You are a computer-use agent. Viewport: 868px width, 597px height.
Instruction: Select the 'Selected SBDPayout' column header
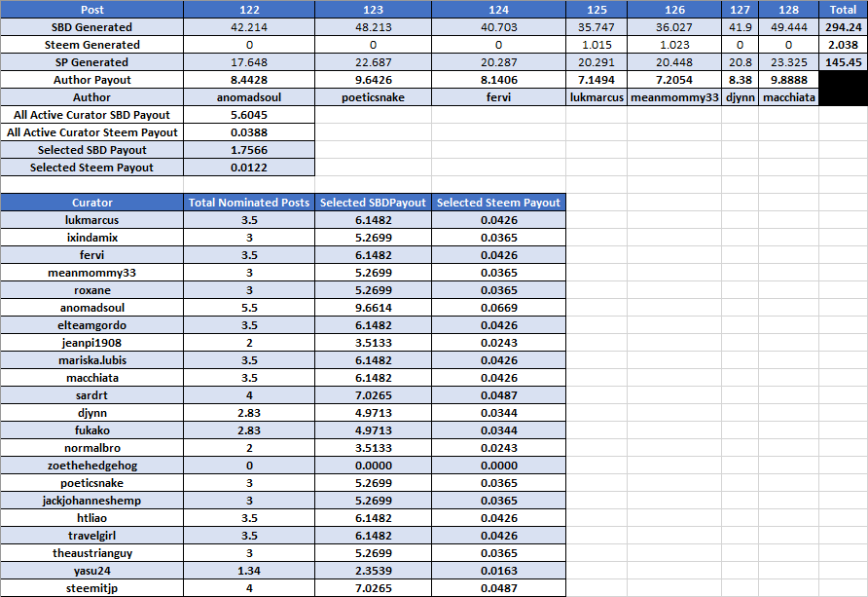click(373, 203)
